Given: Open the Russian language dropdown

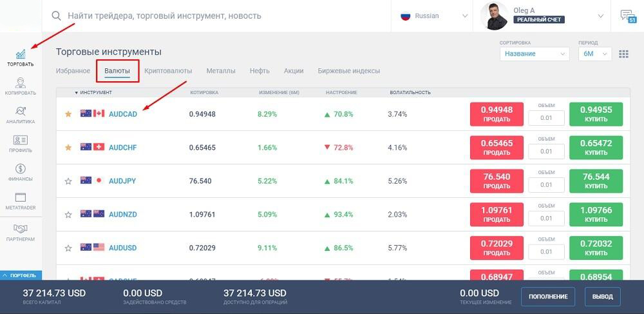Looking at the screenshot, I should pos(433,16).
